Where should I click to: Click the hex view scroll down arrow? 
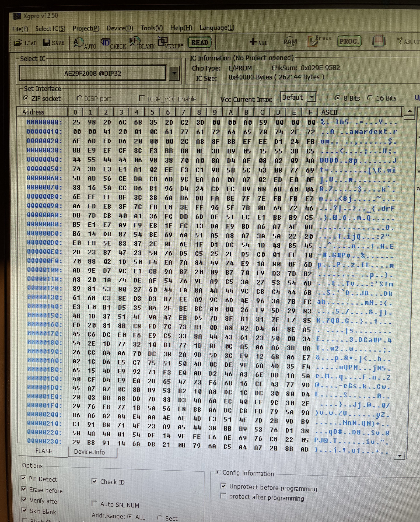(x=400, y=456)
